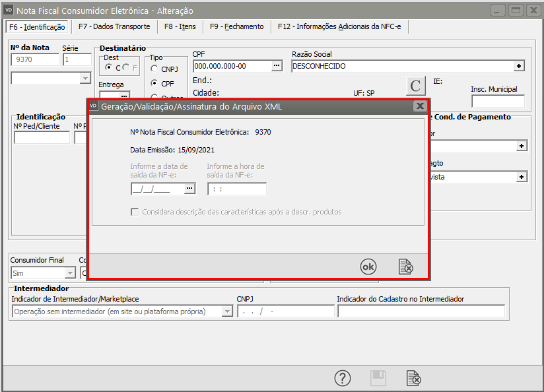Expand the Consumidor Final dropdown
The width and height of the screenshot is (544, 392).
click(70, 273)
